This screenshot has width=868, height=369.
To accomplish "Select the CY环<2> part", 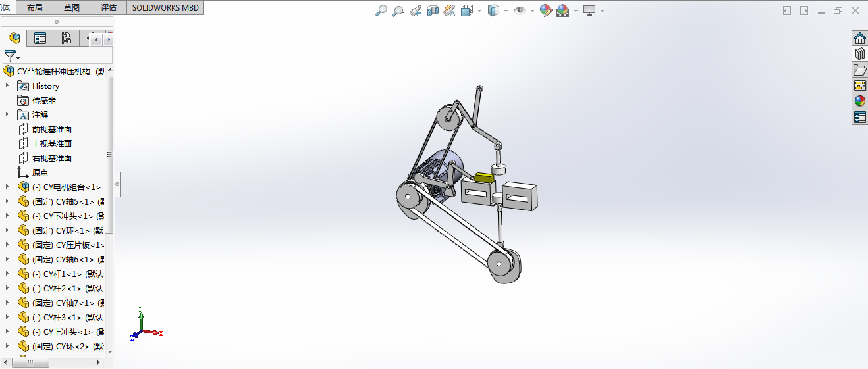I will pyautogui.click(x=68, y=346).
